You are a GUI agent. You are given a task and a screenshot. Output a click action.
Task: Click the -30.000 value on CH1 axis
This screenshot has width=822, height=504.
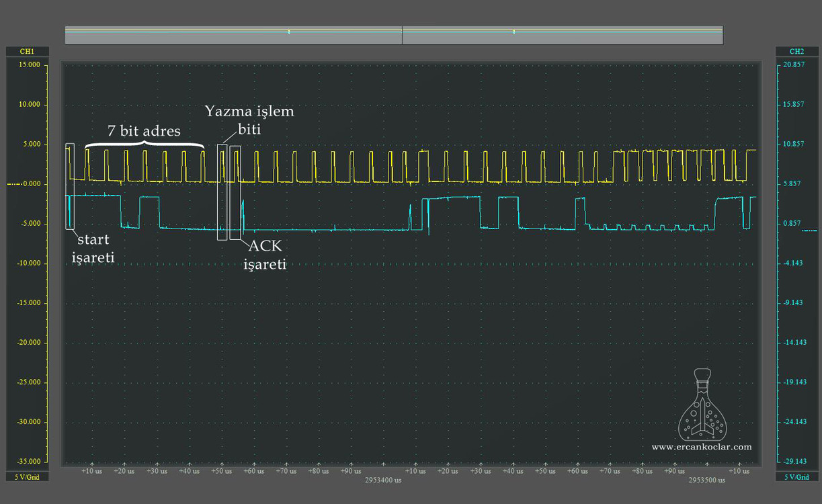click(x=30, y=422)
